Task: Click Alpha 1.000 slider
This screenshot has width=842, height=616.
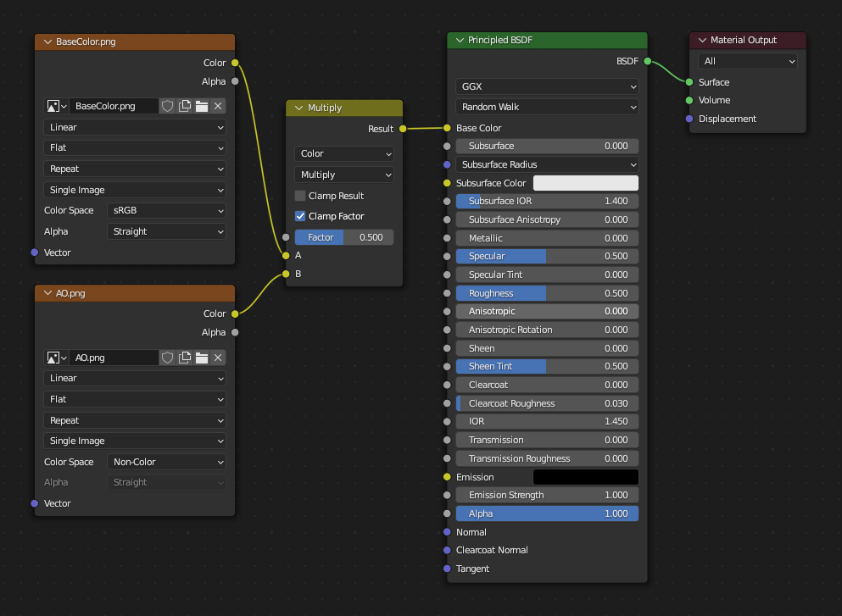Action: 547,513
